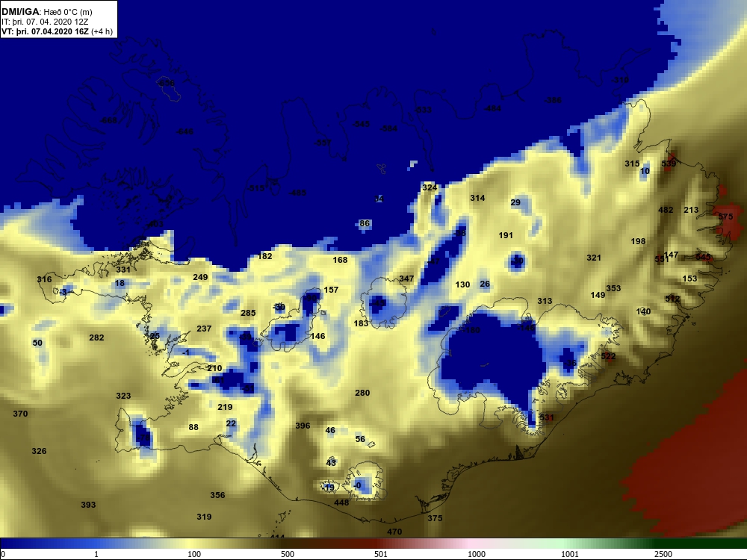Click the map value 191
The height and width of the screenshot is (560, 747).
tap(506, 235)
